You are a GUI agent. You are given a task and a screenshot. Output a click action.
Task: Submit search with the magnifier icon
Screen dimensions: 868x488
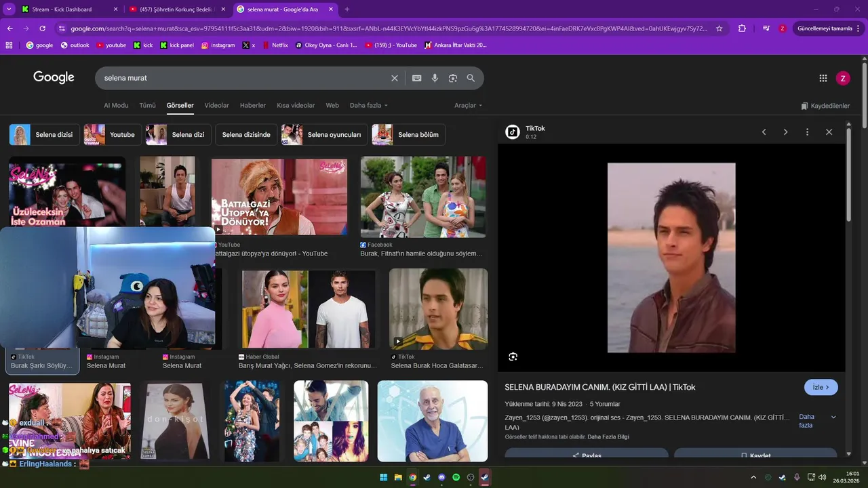[x=471, y=78]
